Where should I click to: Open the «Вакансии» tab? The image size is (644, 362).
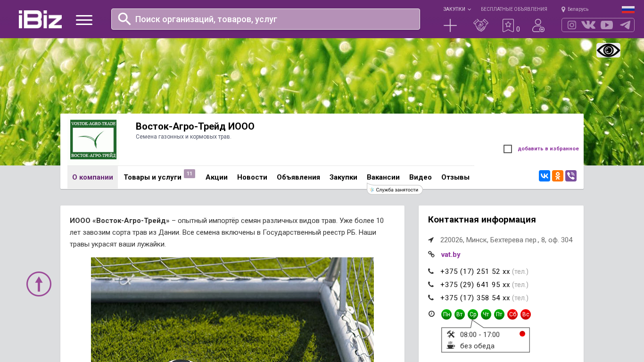[383, 177]
